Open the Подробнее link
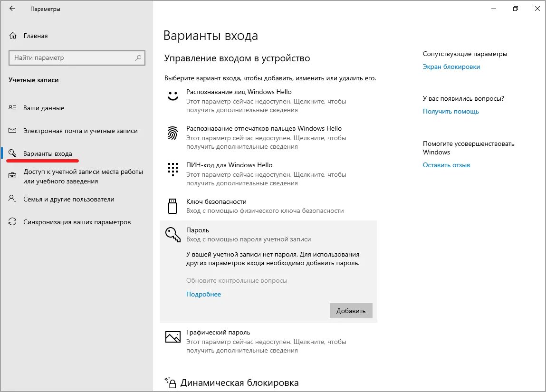This screenshot has width=546, height=392. point(203,294)
